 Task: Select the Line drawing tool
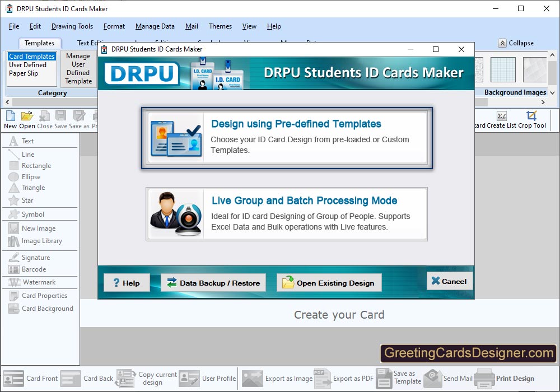point(21,154)
